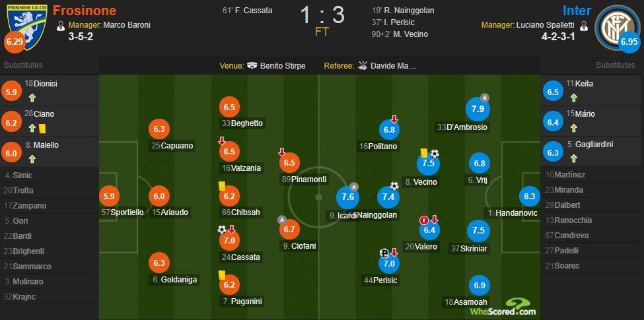The width and height of the screenshot is (644, 320).
Task: Click Ciano's yellow card icon
Action: pyautogui.click(x=42, y=129)
